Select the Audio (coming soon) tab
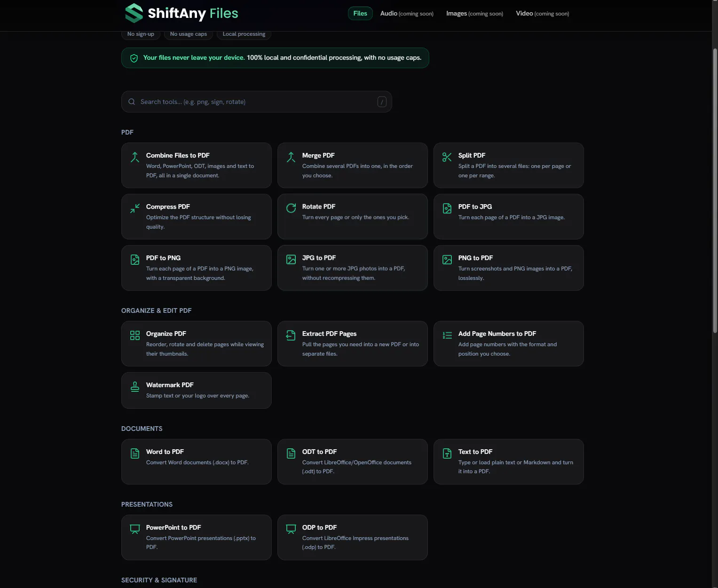The height and width of the screenshot is (588, 718). pos(407,13)
